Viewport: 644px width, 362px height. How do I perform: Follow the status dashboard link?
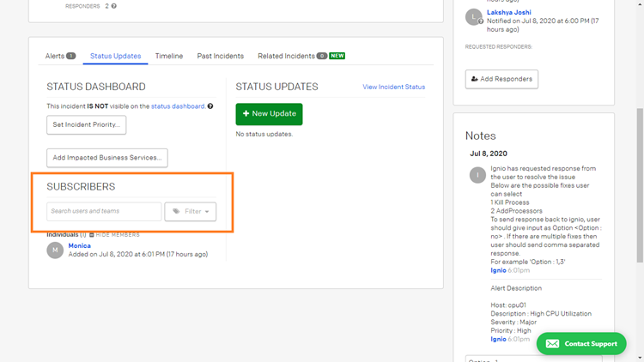click(x=178, y=106)
